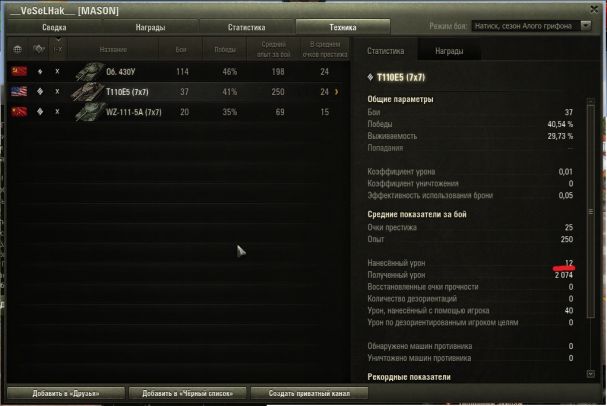Click scroll down arrow in stats panel
The width and height of the screenshot is (607, 406).
point(590,374)
